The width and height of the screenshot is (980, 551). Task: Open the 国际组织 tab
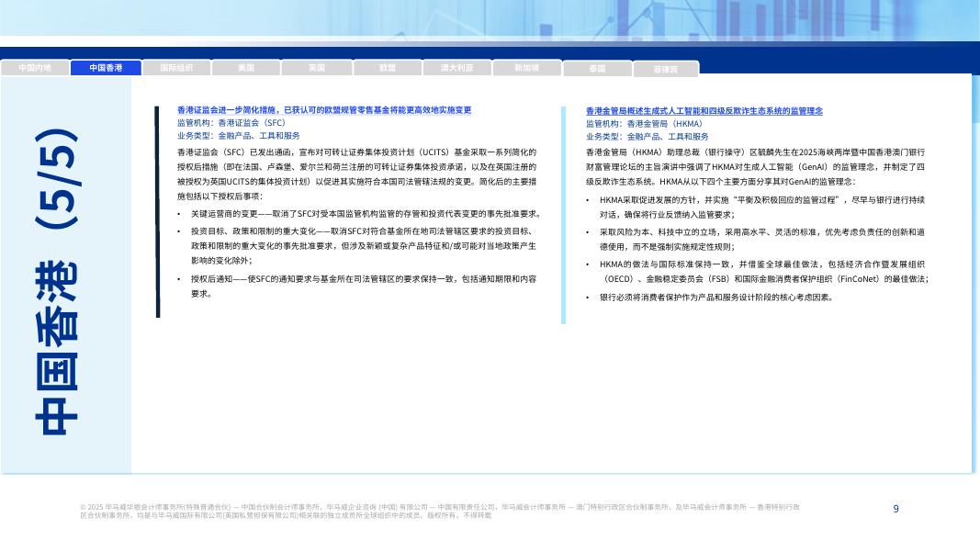click(x=175, y=67)
